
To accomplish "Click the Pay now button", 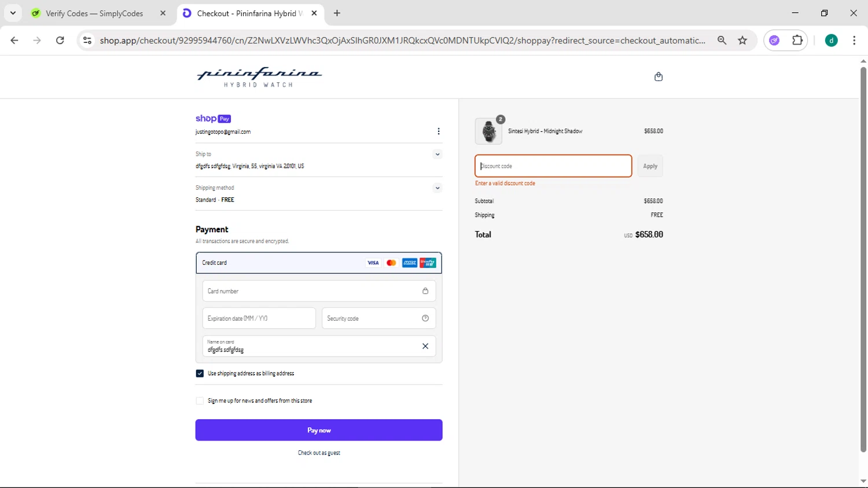I will tap(319, 430).
